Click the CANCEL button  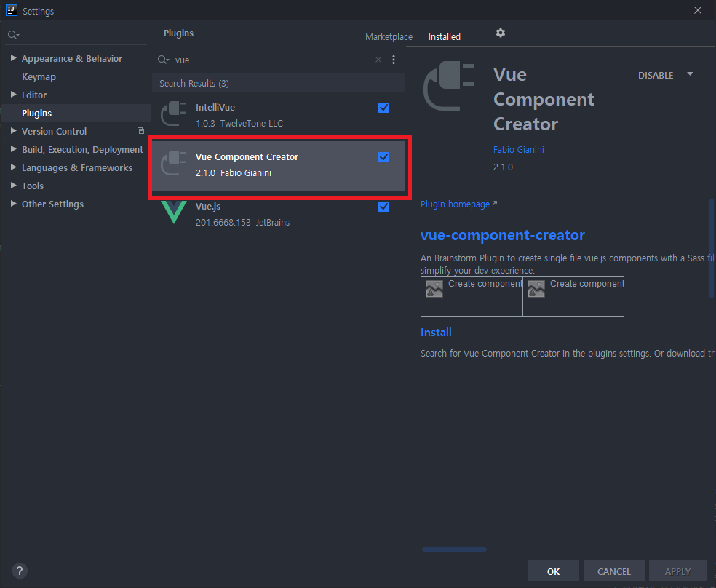[613, 571]
